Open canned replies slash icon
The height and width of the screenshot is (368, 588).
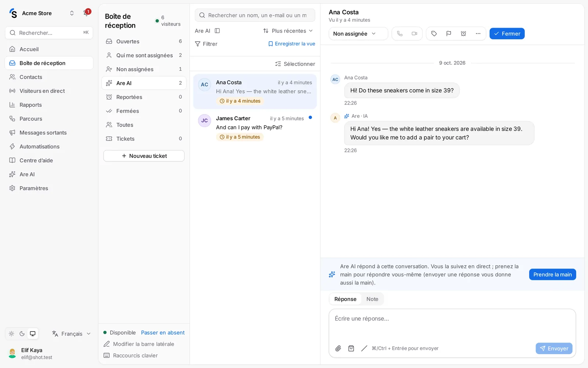pyautogui.click(x=364, y=348)
